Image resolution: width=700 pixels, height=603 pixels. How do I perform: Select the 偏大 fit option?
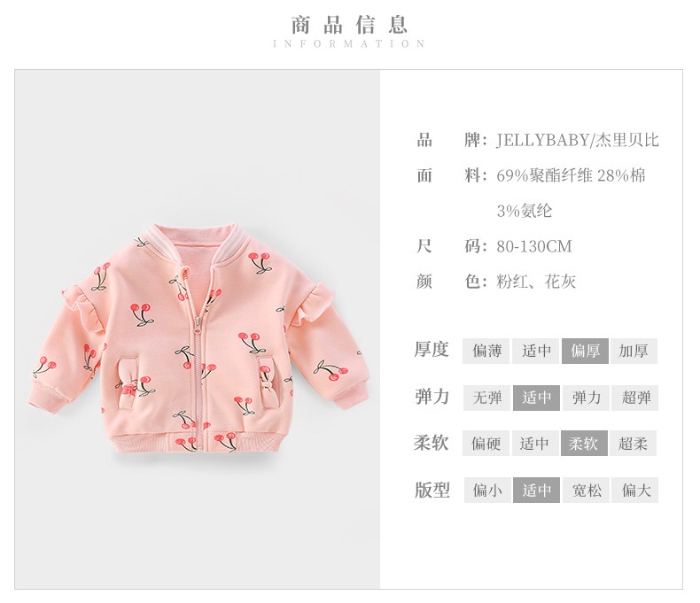pos(634,491)
